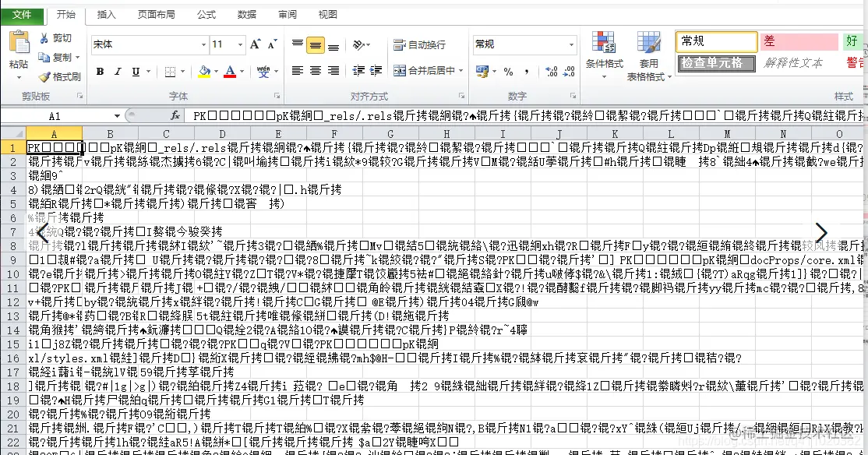868x455 pixels.
Task: Switch to the 插入 ribbon tab
Action: (x=105, y=14)
